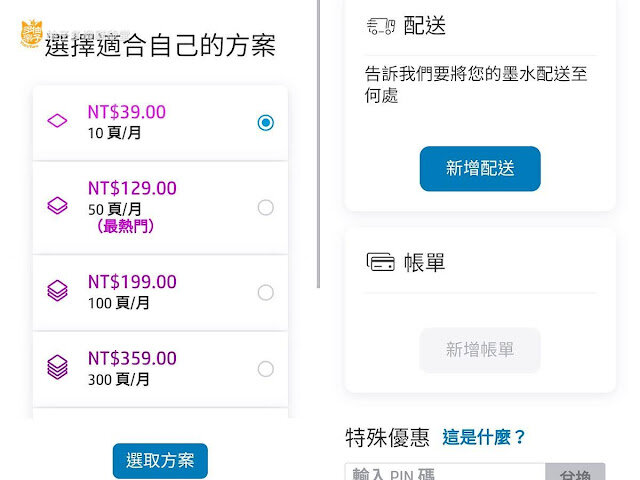
Task: Click the NT$359.00 price text
Action: point(132,358)
